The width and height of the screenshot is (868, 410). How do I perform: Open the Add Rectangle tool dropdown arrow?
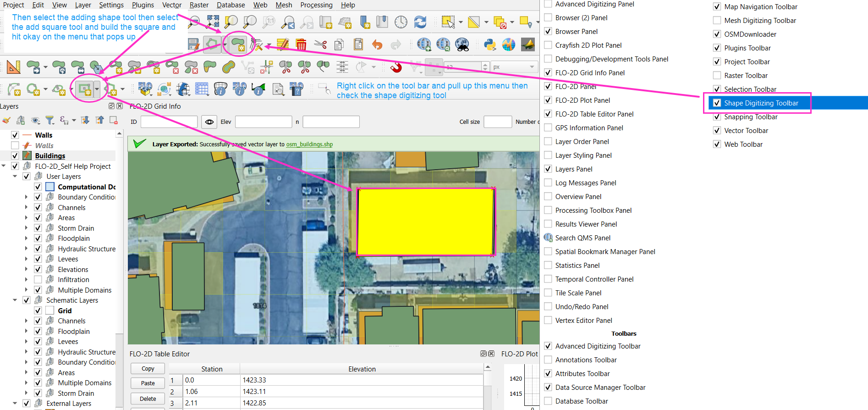click(97, 89)
